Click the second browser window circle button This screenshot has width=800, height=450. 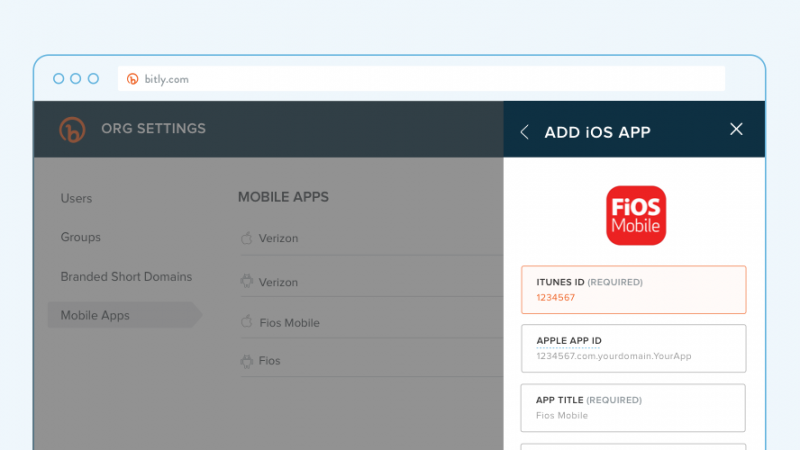76,79
